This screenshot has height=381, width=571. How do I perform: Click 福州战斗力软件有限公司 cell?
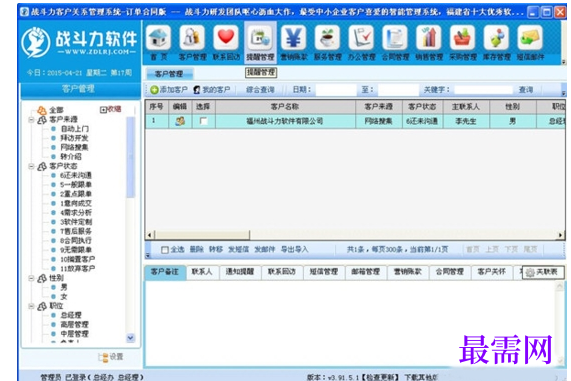click(285, 121)
